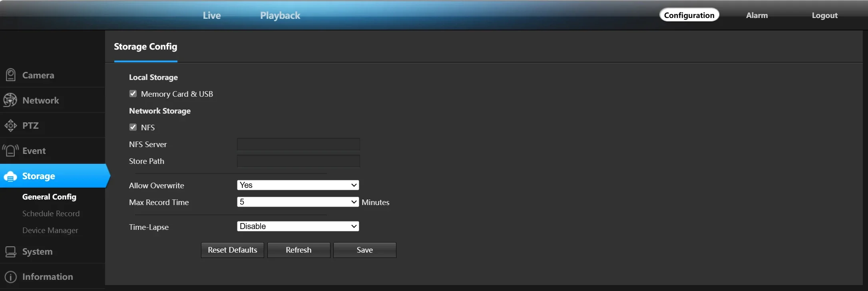Click the Storage cloud icon

click(10, 176)
